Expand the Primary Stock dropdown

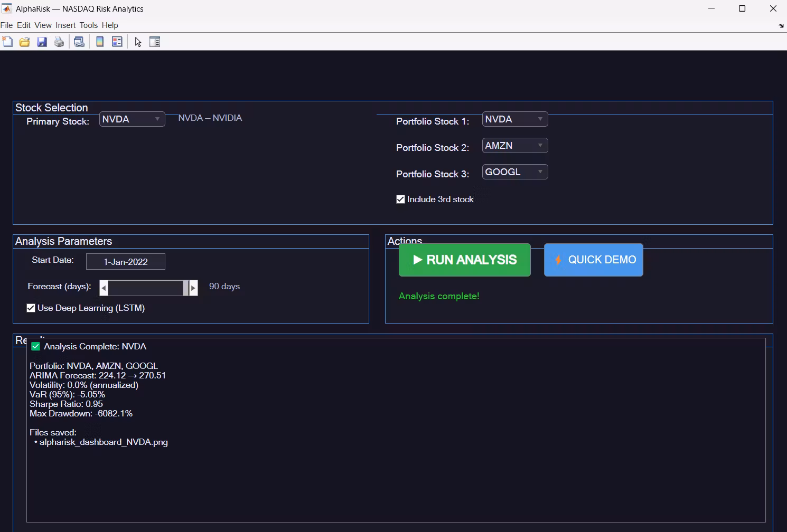(x=132, y=119)
